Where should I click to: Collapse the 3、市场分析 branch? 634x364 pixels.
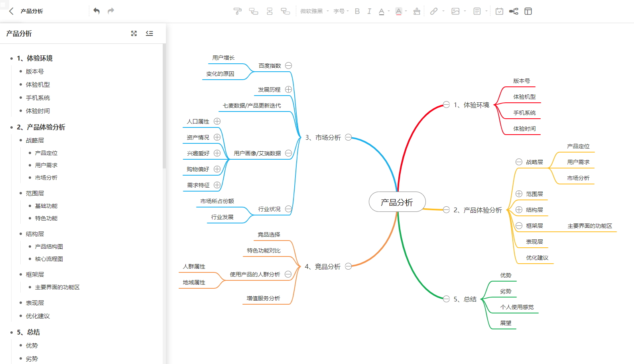pyautogui.click(x=349, y=137)
